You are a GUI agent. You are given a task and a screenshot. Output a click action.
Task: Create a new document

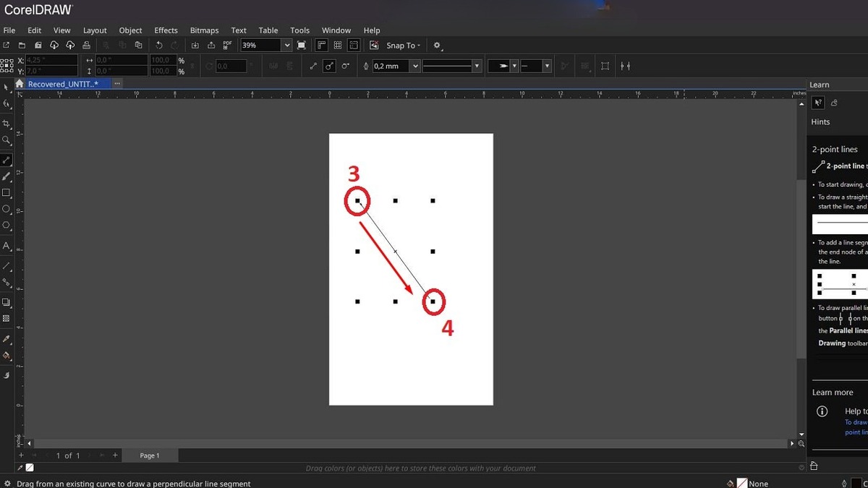point(6,45)
